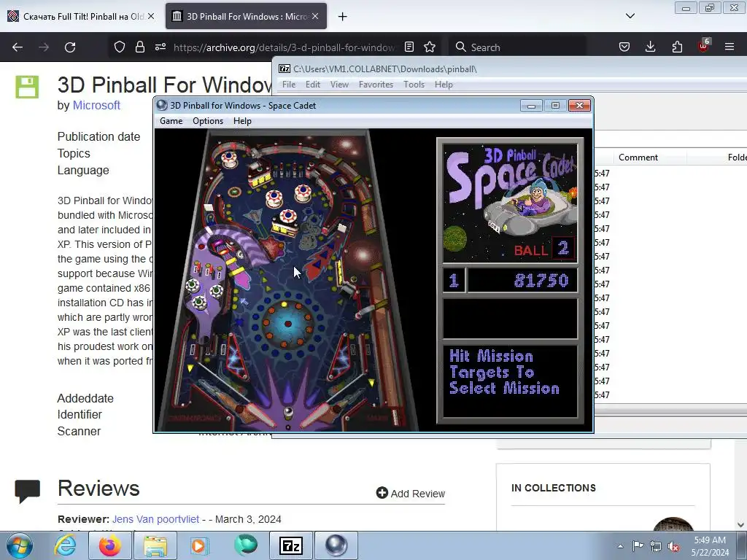Click page scrollbar down arrow

click(741, 525)
